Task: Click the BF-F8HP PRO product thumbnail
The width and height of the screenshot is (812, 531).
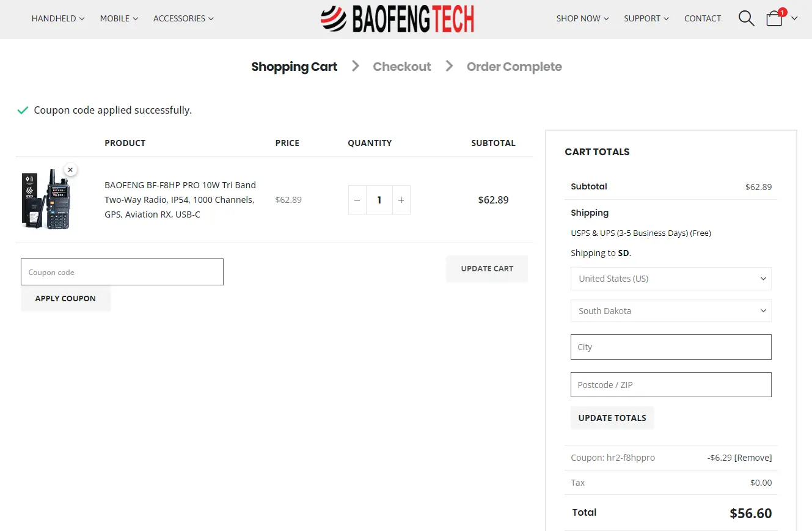Action: pyautogui.click(x=46, y=200)
